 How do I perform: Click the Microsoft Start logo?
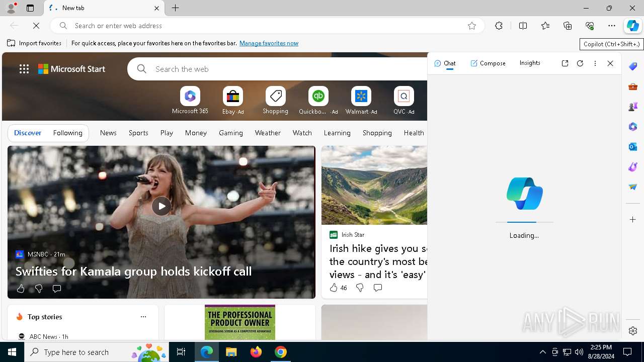click(72, 69)
